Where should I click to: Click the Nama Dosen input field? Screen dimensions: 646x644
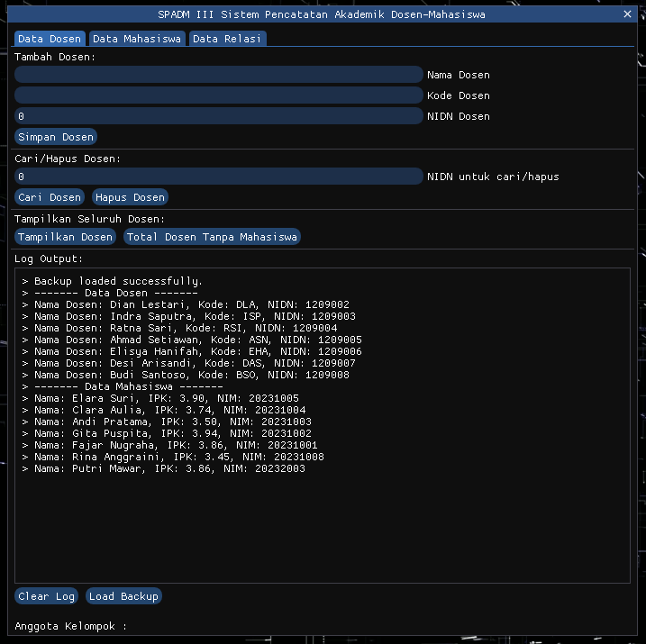pyautogui.click(x=219, y=75)
